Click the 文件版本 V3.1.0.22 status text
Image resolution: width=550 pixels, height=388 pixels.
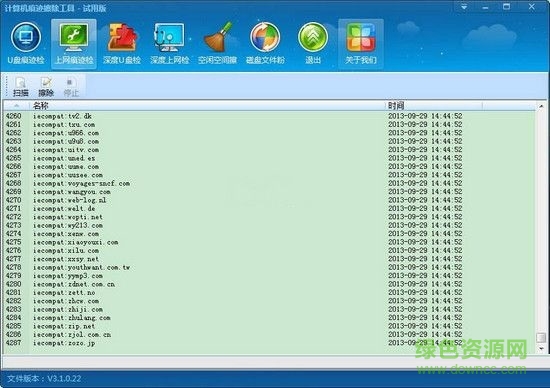coord(44,379)
